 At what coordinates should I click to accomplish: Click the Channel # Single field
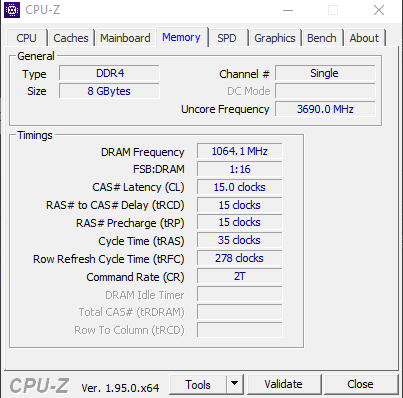point(325,73)
